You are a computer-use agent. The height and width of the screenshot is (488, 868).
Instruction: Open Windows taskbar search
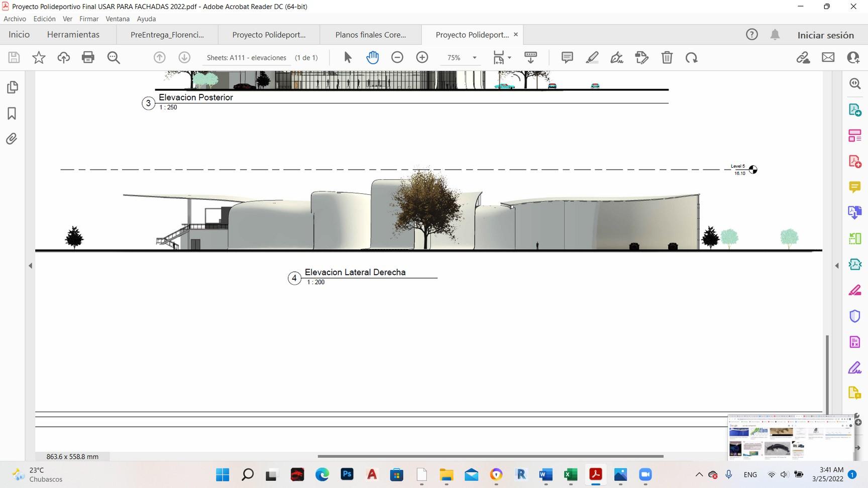pyautogui.click(x=247, y=474)
